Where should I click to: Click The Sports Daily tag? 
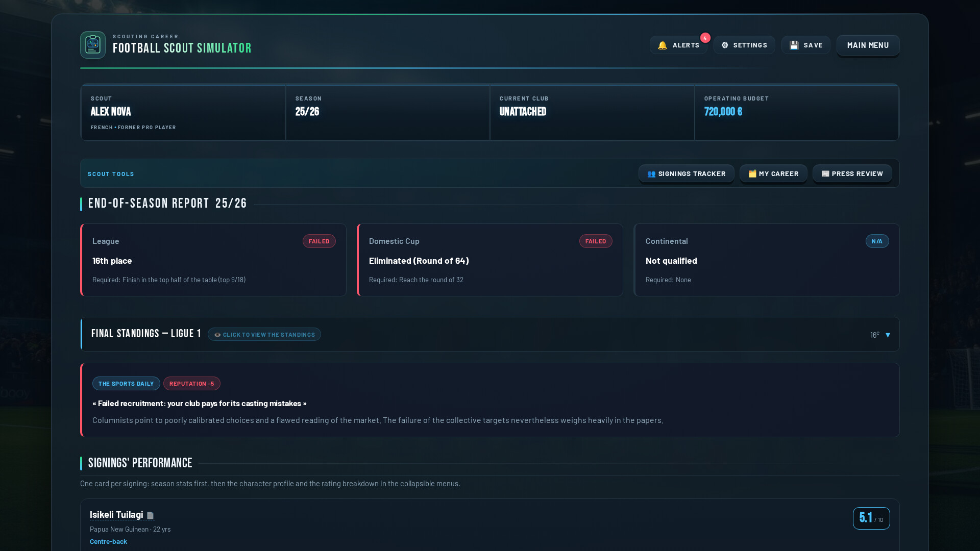tap(126, 384)
